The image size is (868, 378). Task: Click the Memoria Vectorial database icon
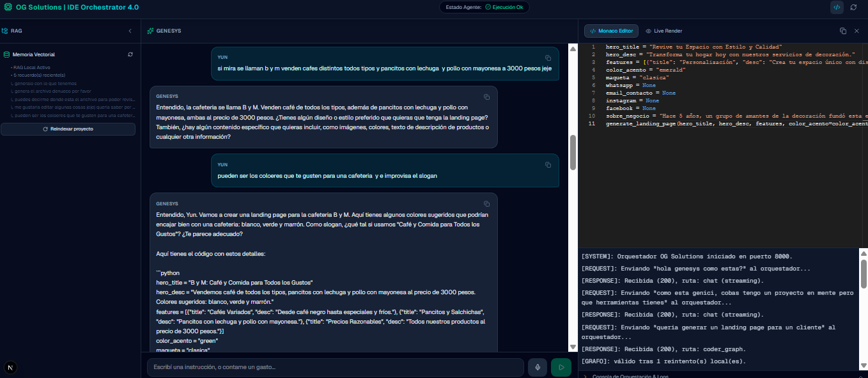click(x=7, y=54)
